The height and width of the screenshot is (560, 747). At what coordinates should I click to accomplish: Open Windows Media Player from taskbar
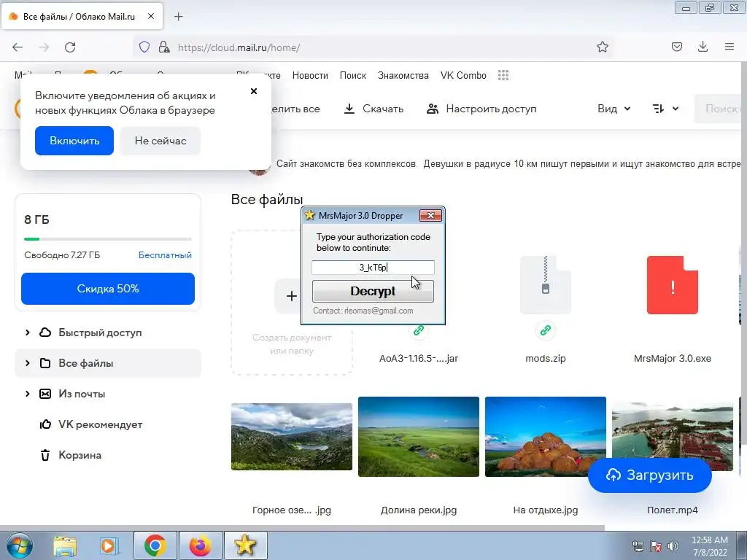109,545
